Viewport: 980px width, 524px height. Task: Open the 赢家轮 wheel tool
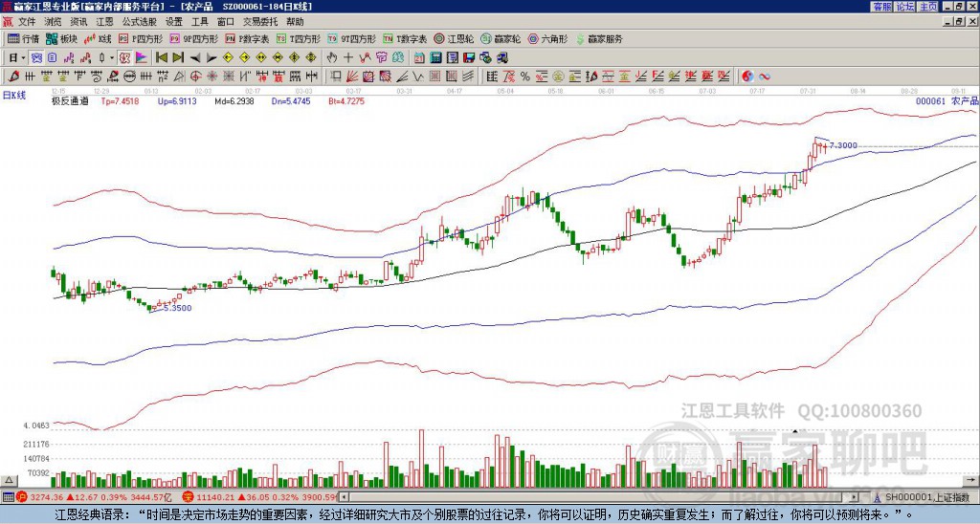click(501, 38)
